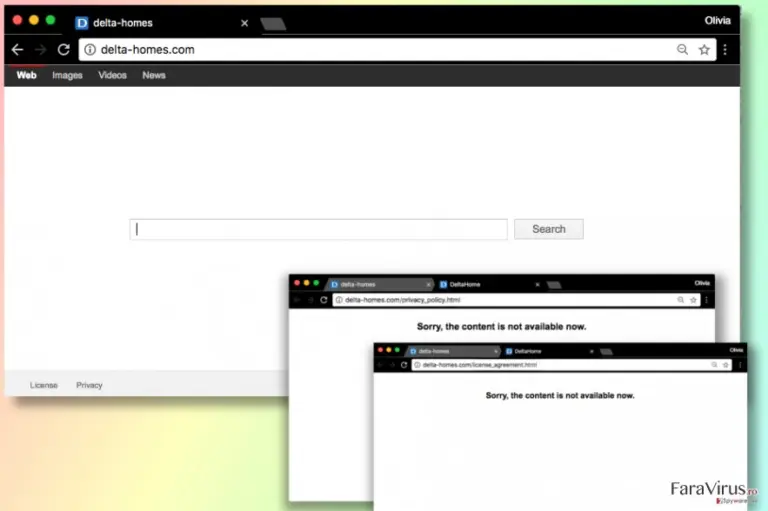Open three-dot menu in license agreement window
768x511 pixels.
click(x=740, y=365)
